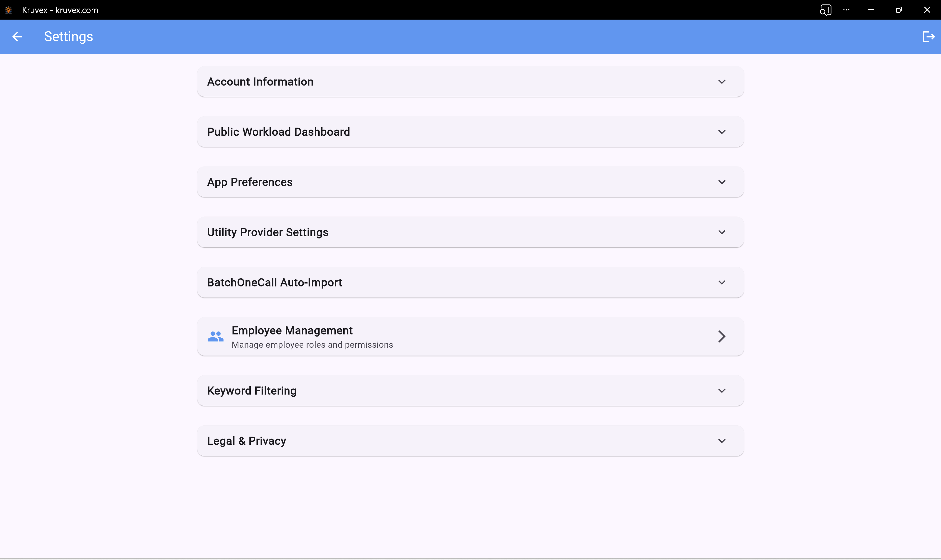Restore the window to a smaller size
Viewport: 941px width, 560px height.
pos(899,10)
